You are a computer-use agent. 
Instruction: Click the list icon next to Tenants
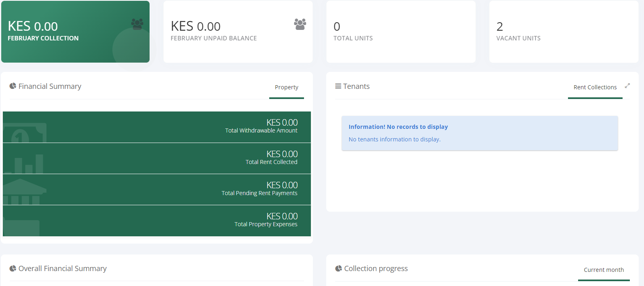tap(338, 86)
